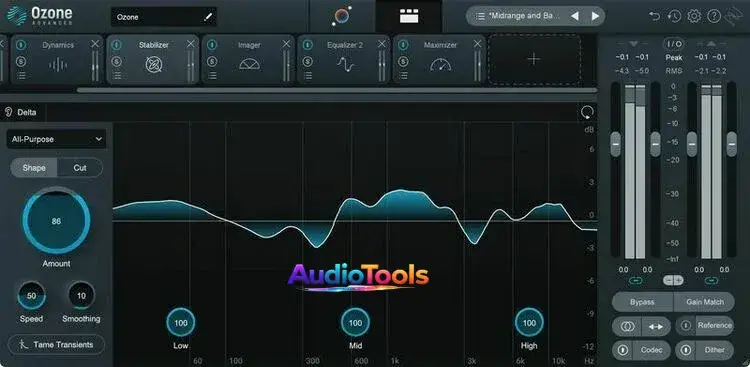This screenshot has width=750, height=367.
Task: Solo the Equalizer 2 module
Action: pyautogui.click(x=308, y=61)
